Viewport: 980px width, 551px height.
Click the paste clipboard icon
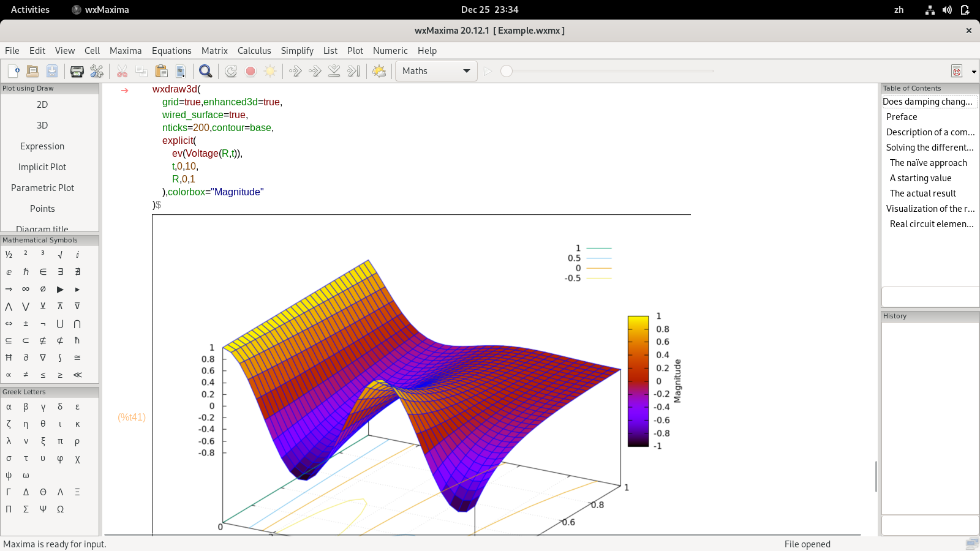(x=161, y=71)
